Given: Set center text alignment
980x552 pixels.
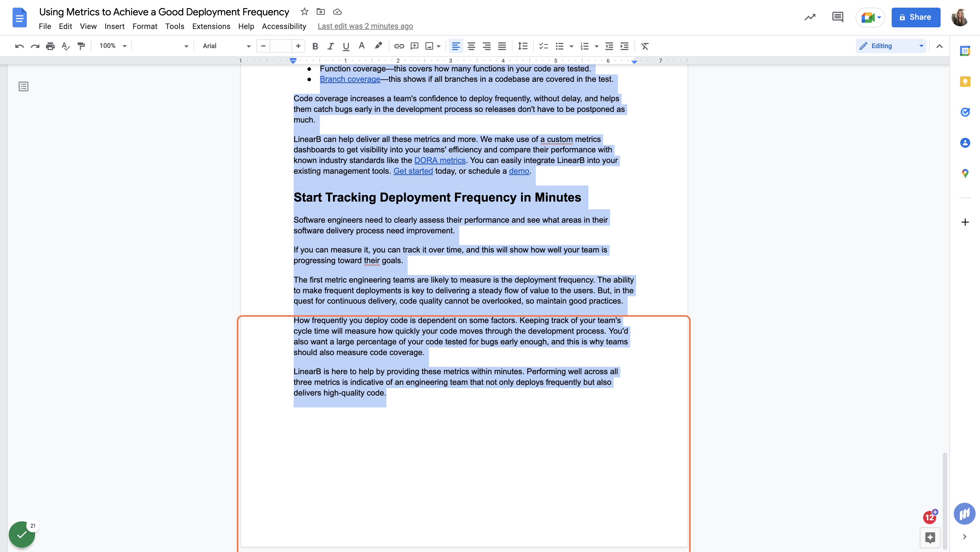Looking at the screenshot, I should click(471, 46).
